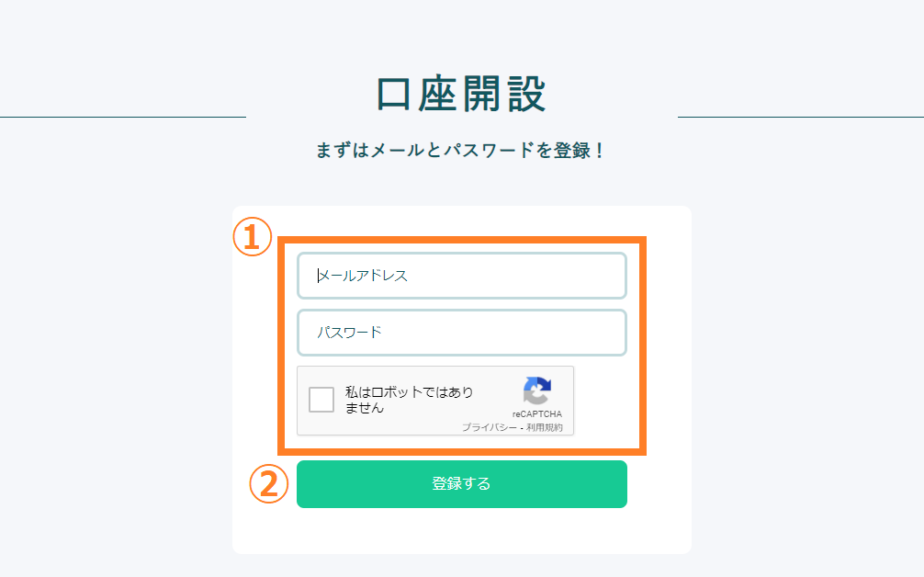Check the 私はロボットではありません checkbox
This screenshot has width=924, height=577.
[321, 400]
